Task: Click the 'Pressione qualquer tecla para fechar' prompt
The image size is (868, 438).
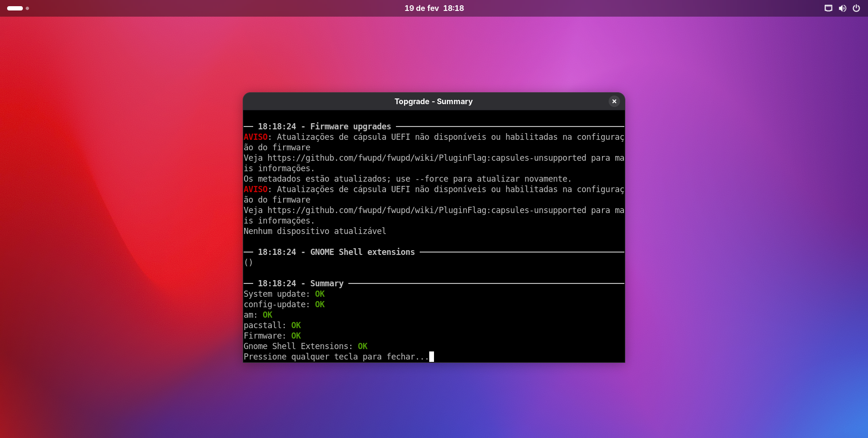Action: pyautogui.click(x=335, y=357)
